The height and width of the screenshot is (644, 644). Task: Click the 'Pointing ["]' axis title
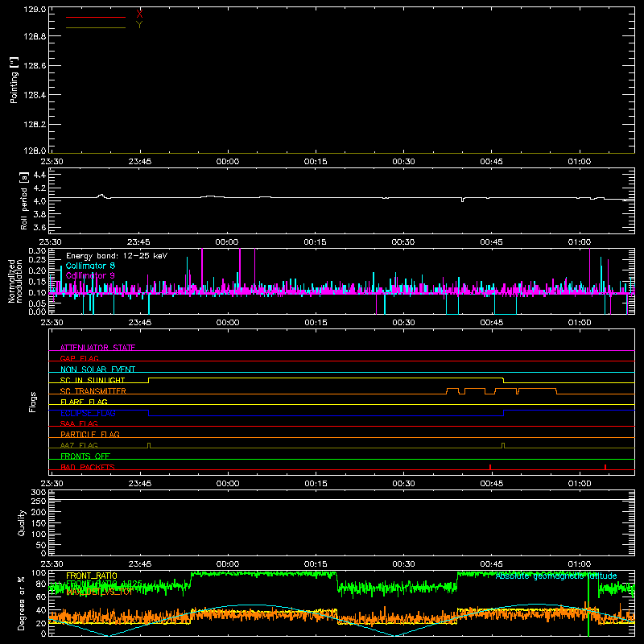click(14, 80)
